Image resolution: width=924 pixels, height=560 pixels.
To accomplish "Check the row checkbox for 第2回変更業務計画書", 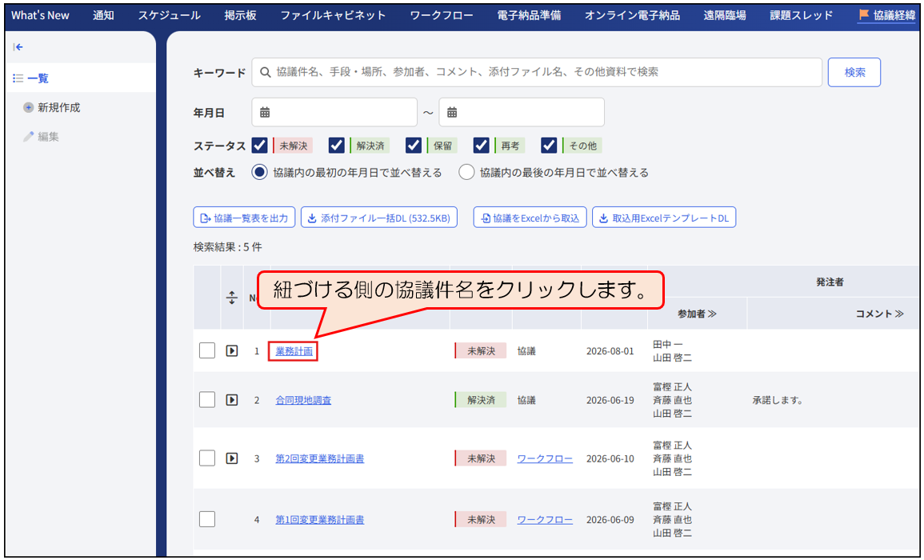I will 207,458.
